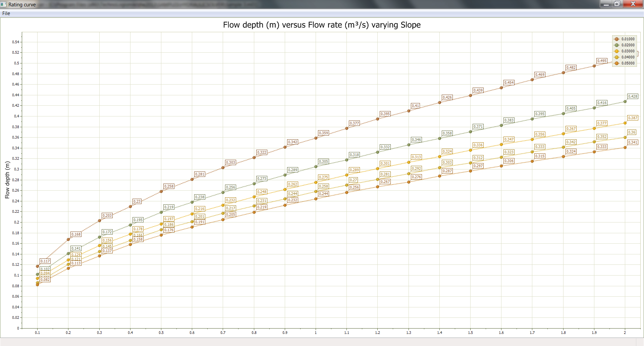Viewport: 644px width, 346px height.
Task: Select the 0.082 data label
Action: [45, 280]
